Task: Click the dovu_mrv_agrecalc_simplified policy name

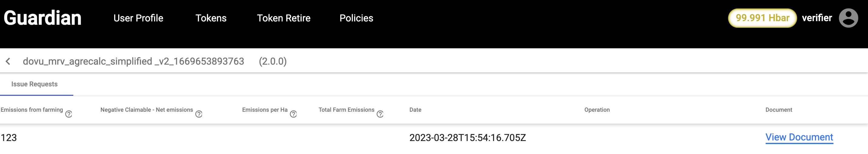Action: point(134,61)
